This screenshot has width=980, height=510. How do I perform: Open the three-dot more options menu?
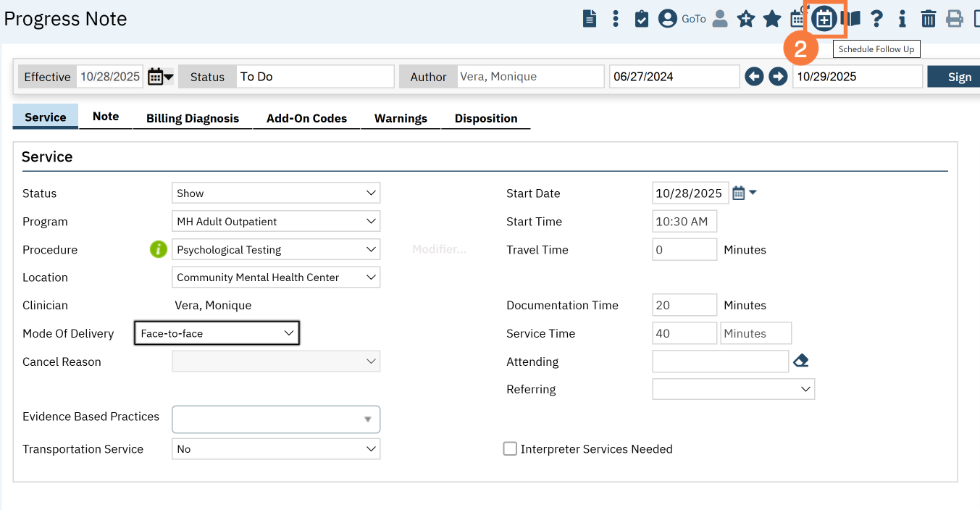tap(615, 19)
